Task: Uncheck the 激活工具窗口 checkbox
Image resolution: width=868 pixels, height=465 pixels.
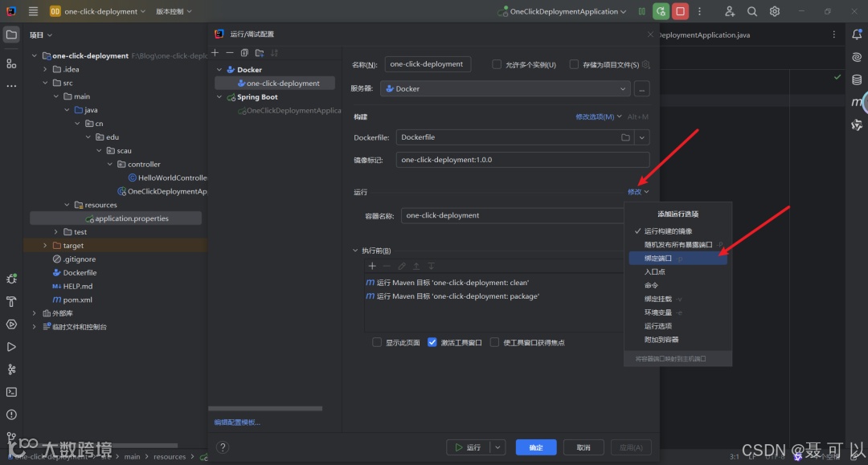Action: (x=432, y=342)
